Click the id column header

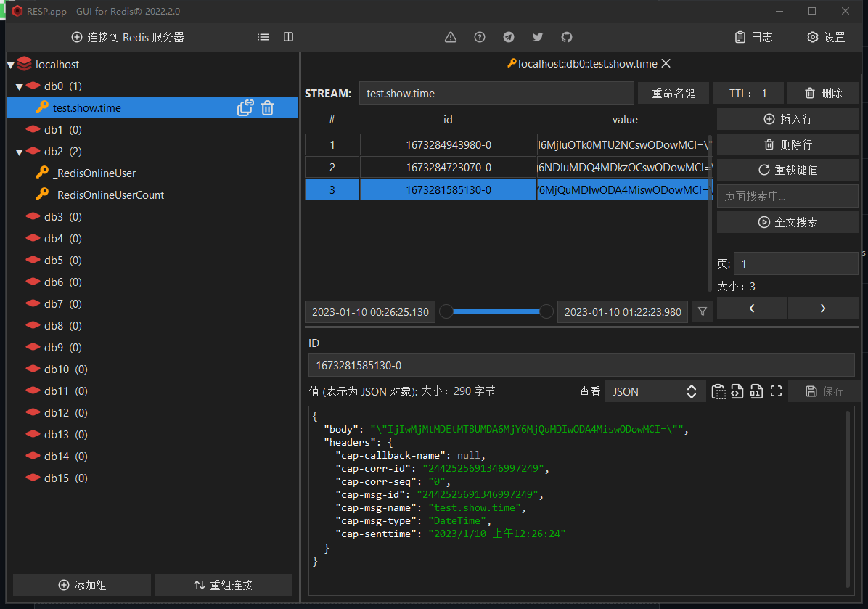point(448,120)
